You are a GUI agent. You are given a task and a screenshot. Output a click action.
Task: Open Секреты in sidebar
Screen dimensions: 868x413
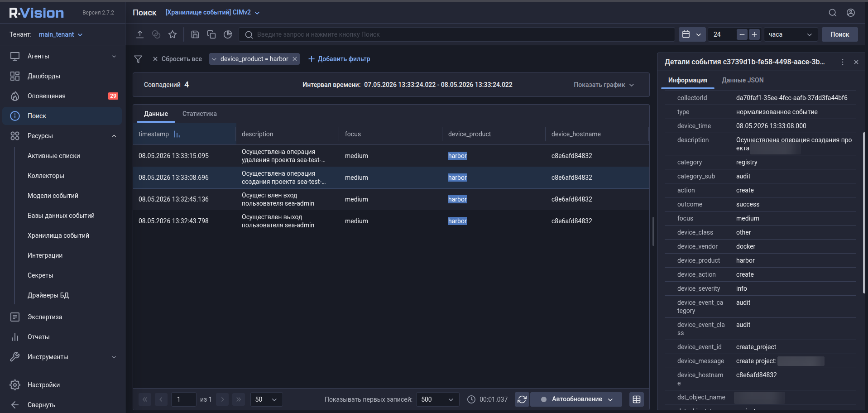coord(40,275)
